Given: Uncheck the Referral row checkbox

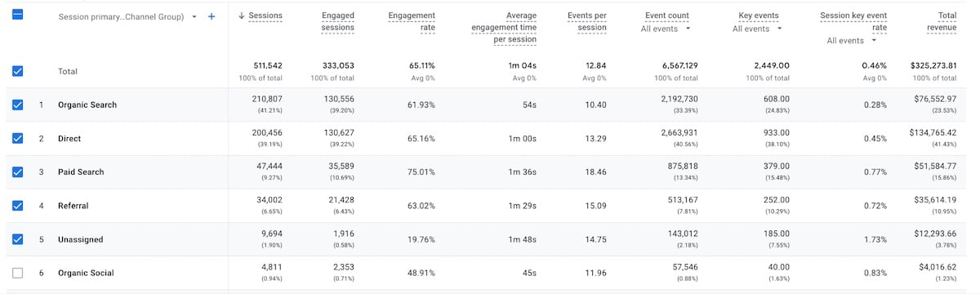Looking at the screenshot, I should pyautogui.click(x=17, y=206).
